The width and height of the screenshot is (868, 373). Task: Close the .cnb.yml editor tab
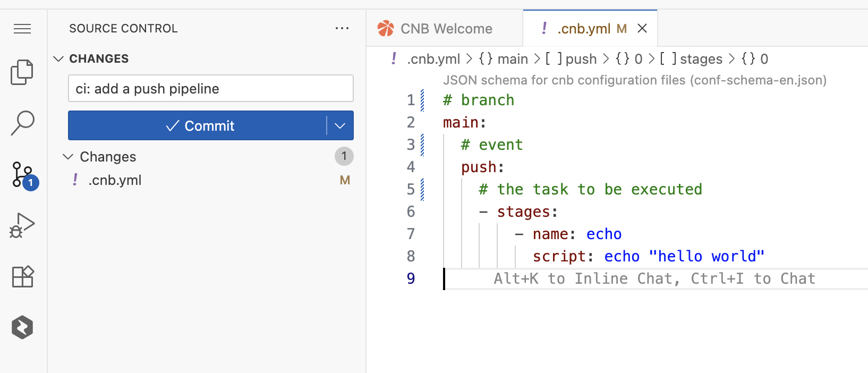pos(642,29)
